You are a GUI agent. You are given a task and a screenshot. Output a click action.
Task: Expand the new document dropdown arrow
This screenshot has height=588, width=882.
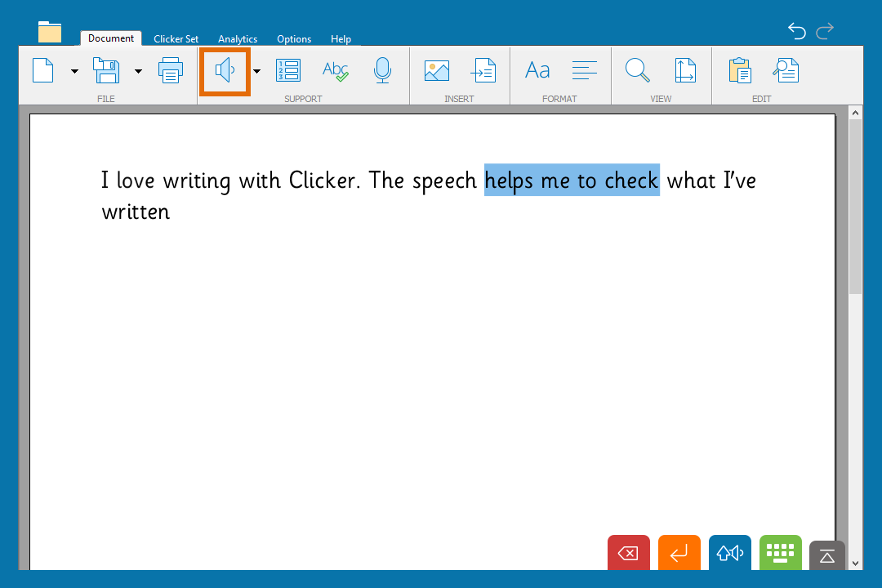point(75,72)
